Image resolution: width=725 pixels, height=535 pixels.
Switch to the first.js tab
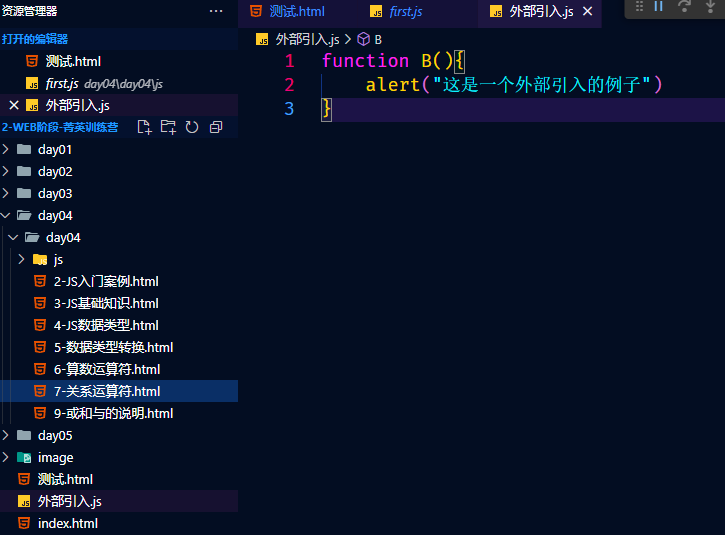pos(405,12)
